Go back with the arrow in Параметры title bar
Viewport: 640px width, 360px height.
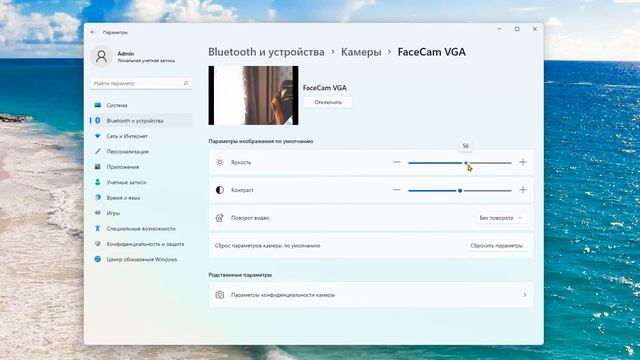(93, 32)
